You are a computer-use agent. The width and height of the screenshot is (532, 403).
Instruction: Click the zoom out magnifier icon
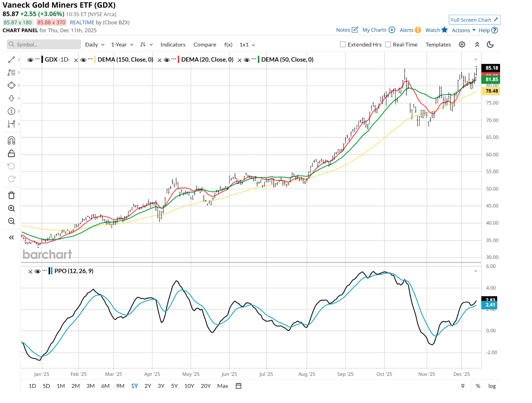[x=11, y=221]
